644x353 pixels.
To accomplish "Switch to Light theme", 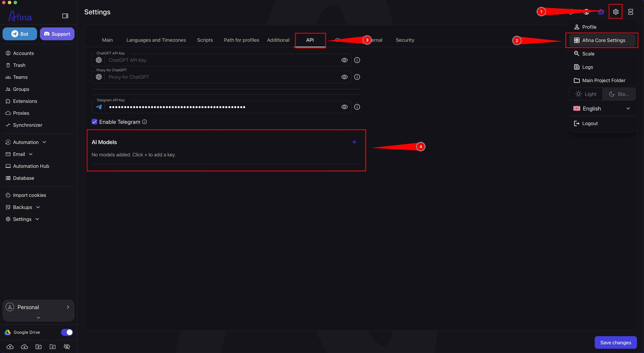I will [x=585, y=94].
